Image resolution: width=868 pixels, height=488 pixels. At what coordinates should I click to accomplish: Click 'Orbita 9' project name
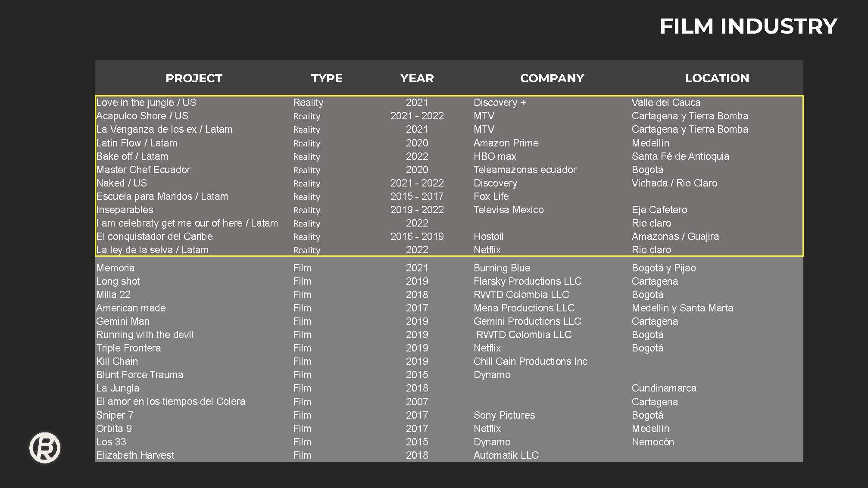pos(114,429)
